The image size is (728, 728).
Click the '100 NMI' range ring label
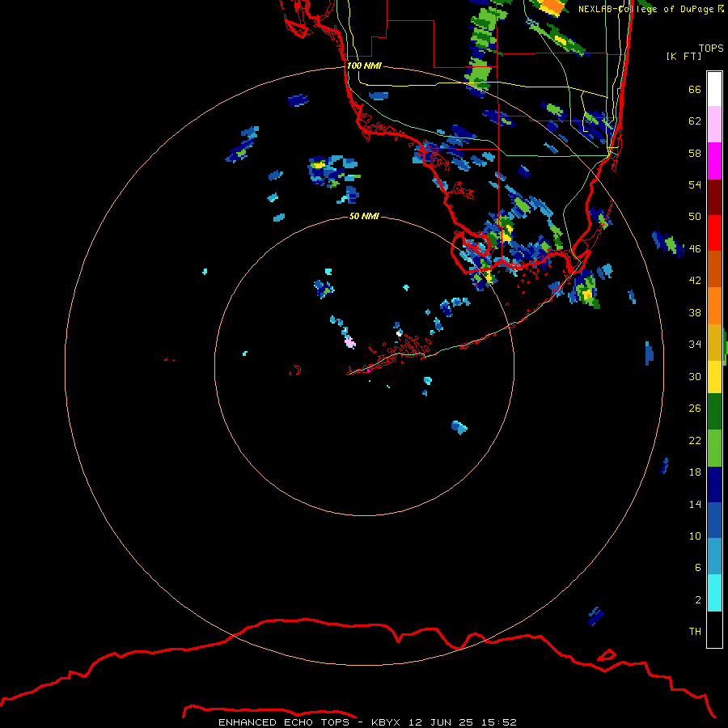coord(364,66)
